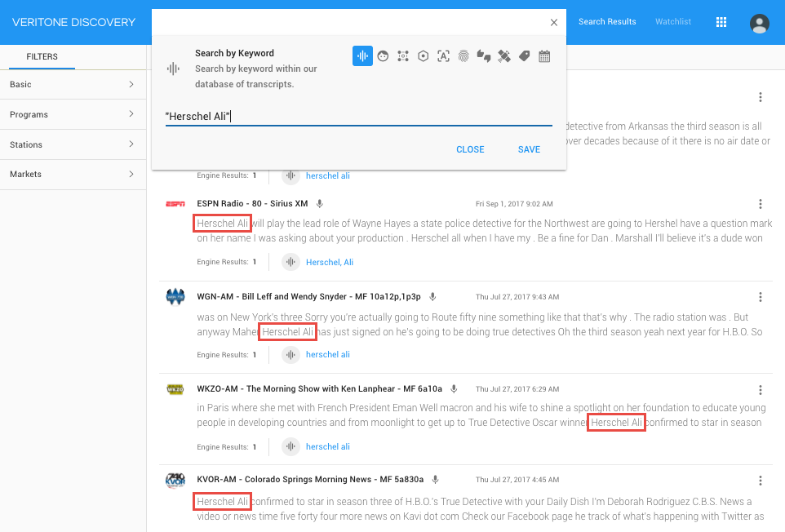Select the thumbs up/down sentiment icon
This screenshot has height=532, width=785.
coord(484,56)
